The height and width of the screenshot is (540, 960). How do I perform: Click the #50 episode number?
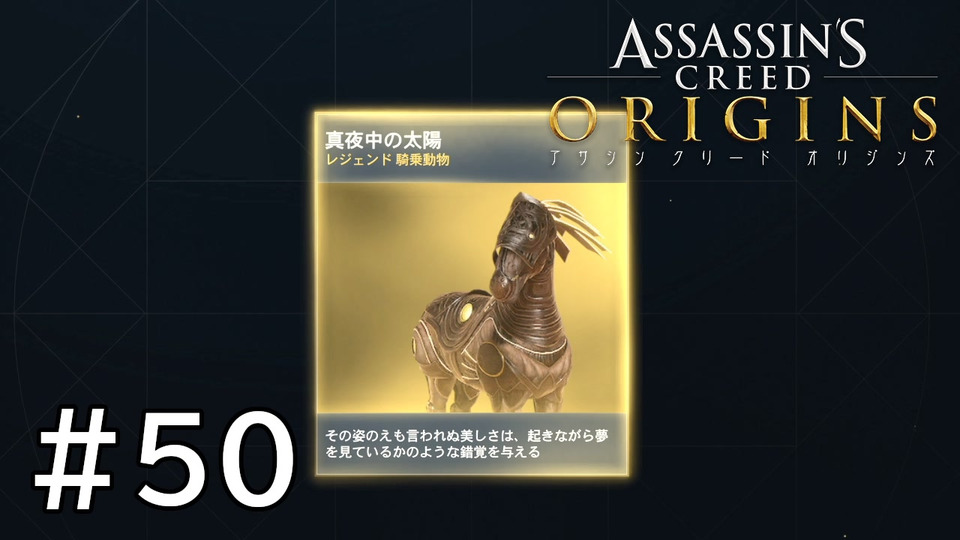(165, 460)
